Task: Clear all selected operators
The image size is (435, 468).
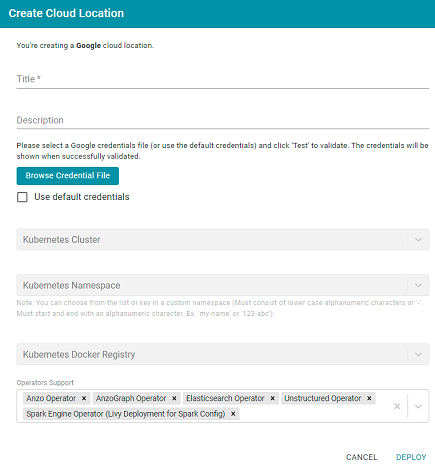Action: click(x=397, y=406)
